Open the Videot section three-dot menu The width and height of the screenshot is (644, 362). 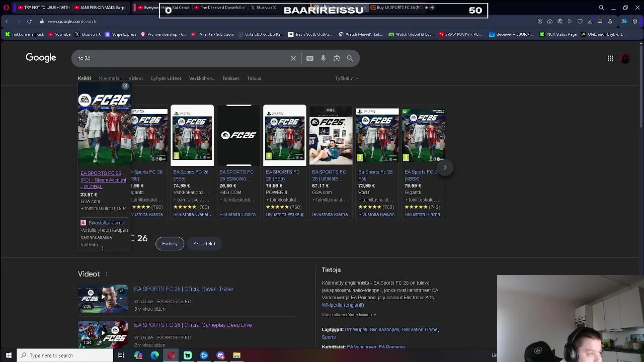(107, 274)
